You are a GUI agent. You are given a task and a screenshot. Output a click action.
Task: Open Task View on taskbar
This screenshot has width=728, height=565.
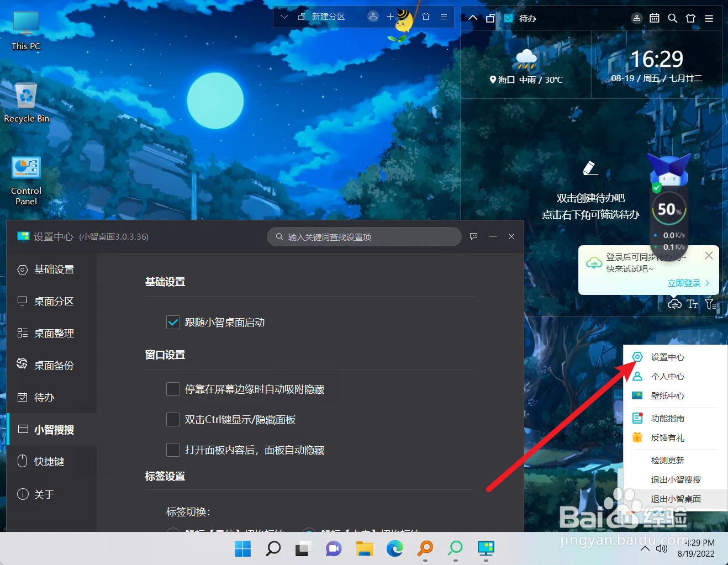[x=303, y=548]
